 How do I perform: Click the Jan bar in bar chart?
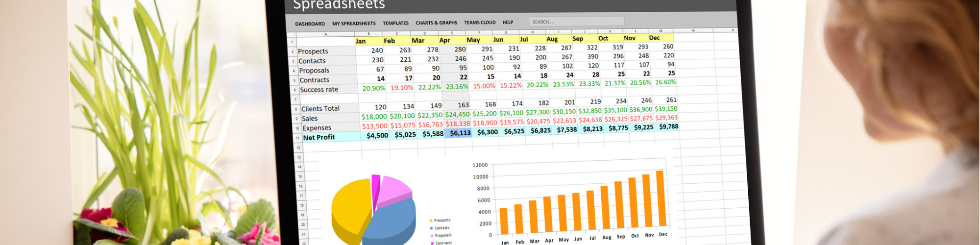point(504,220)
